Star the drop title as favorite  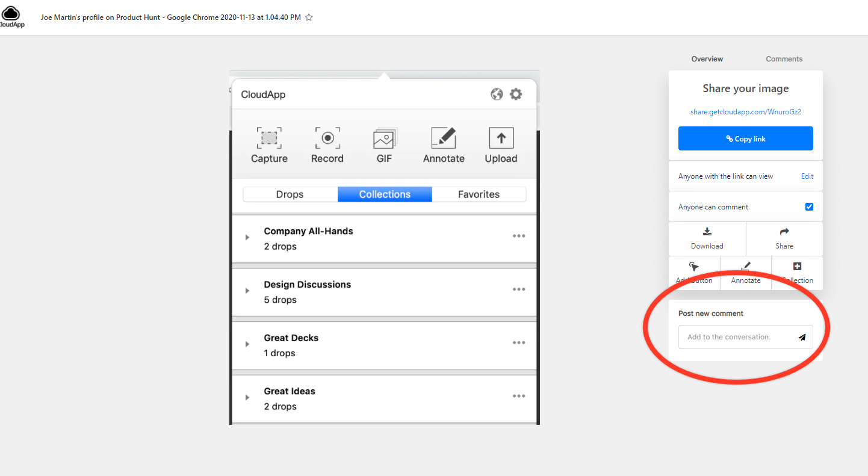(x=309, y=17)
